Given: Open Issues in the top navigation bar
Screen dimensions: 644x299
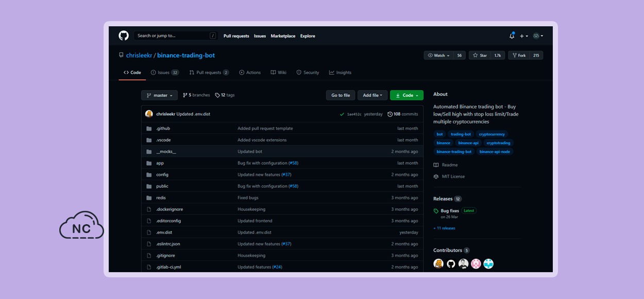Looking at the screenshot, I should click(260, 36).
